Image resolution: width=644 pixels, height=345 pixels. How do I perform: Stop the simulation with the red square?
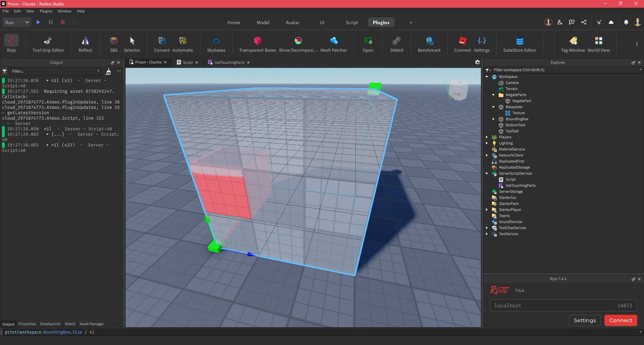[x=63, y=22]
